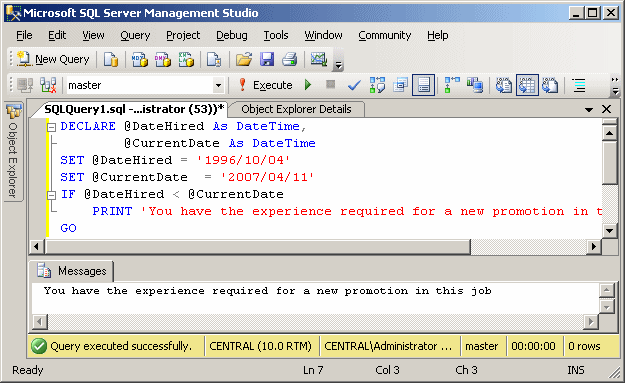Toggle Include Actual Execution Plan
This screenshot has height=383, width=625.
click(x=452, y=85)
